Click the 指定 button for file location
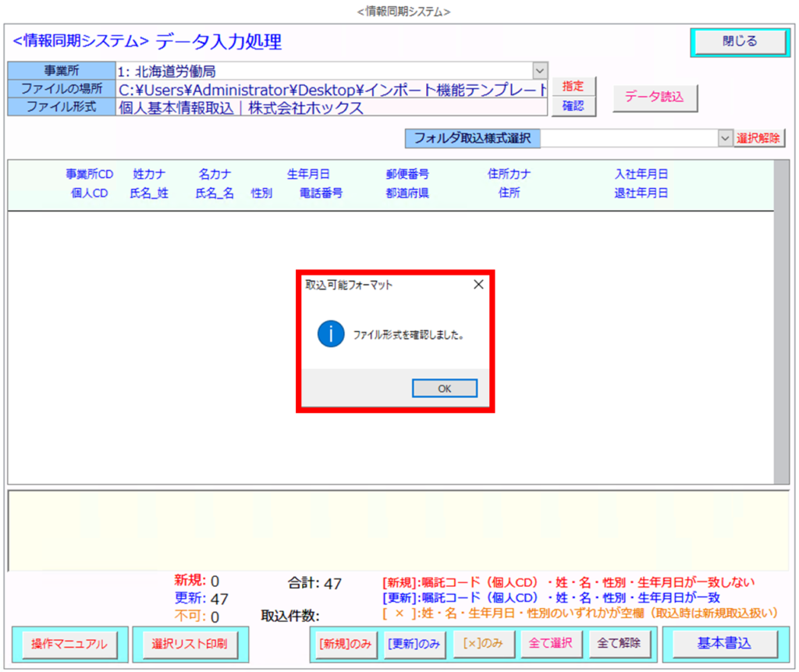The image size is (799, 672). (574, 87)
